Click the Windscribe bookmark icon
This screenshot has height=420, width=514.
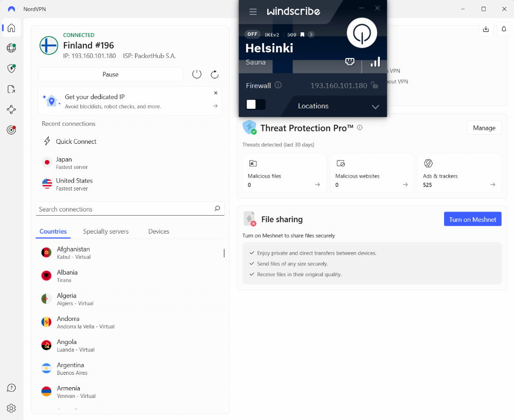(302, 35)
